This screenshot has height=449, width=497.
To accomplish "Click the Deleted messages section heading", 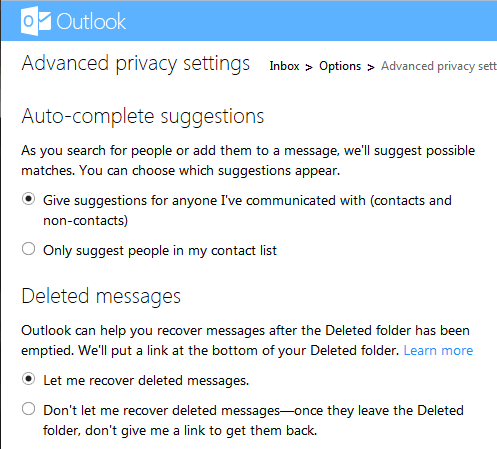I will 101,296.
